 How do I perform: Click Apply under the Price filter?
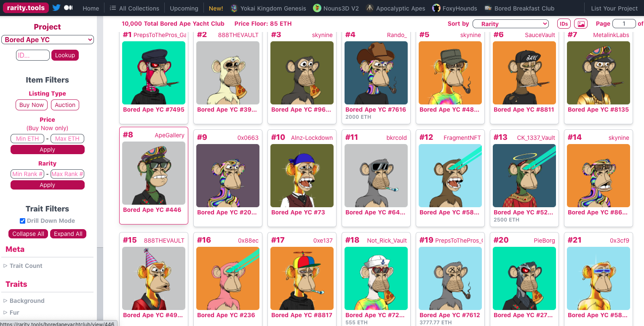coord(48,150)
